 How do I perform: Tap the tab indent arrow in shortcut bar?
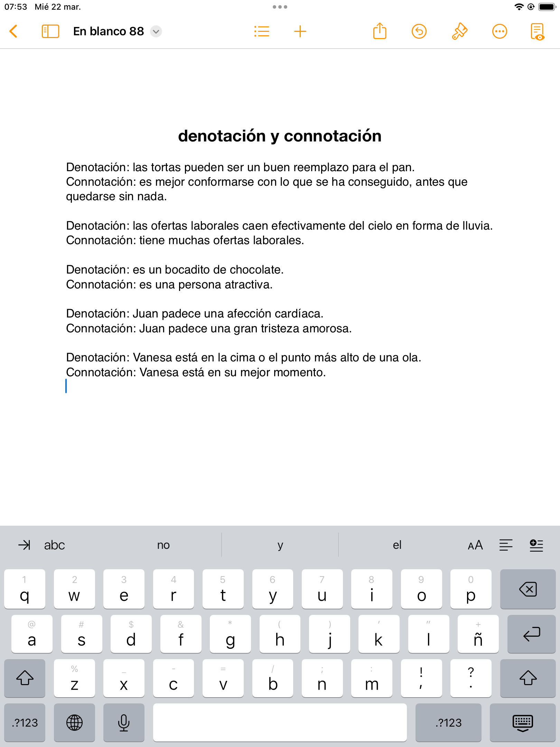[24, 545]
